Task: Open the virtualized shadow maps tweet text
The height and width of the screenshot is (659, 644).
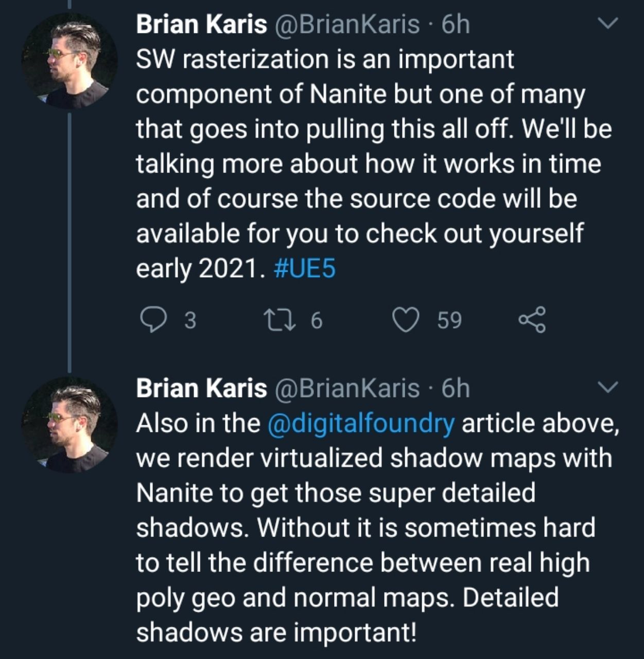Action: (x=377, y=528)
